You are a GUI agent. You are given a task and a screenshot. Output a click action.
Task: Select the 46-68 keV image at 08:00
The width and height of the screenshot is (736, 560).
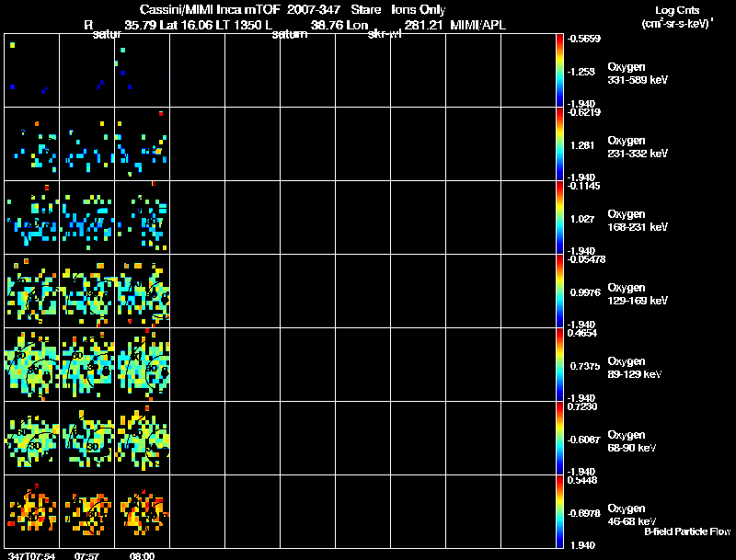click(x=143, y=512)
